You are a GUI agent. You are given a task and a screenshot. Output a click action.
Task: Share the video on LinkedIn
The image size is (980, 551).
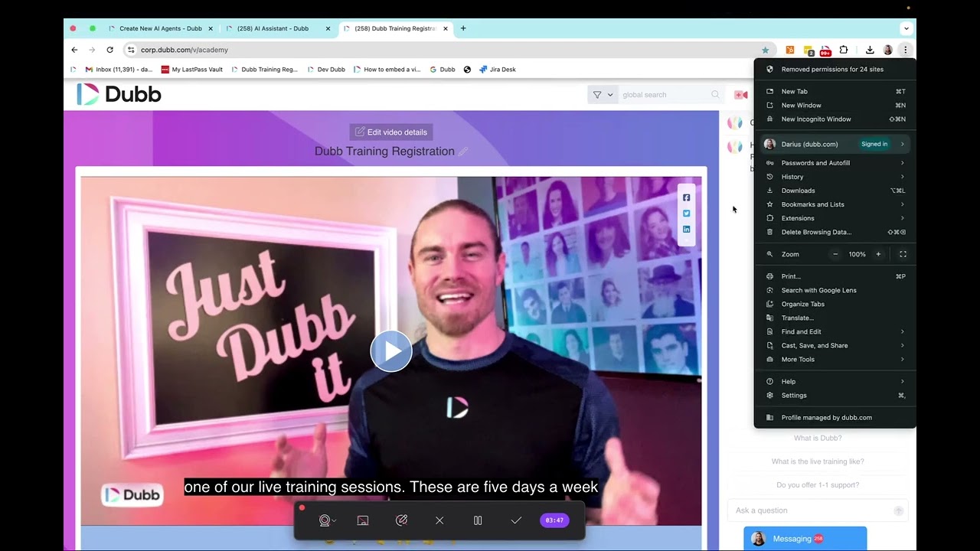(x=686, y=229)
